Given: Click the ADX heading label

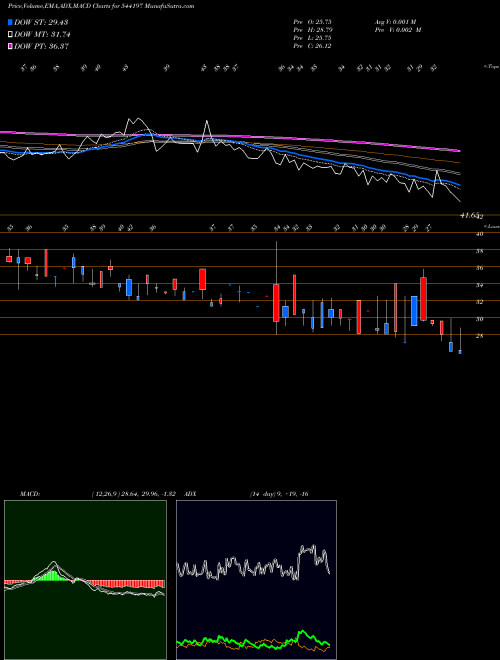Looking at the screenshot, I should [191, 494].
